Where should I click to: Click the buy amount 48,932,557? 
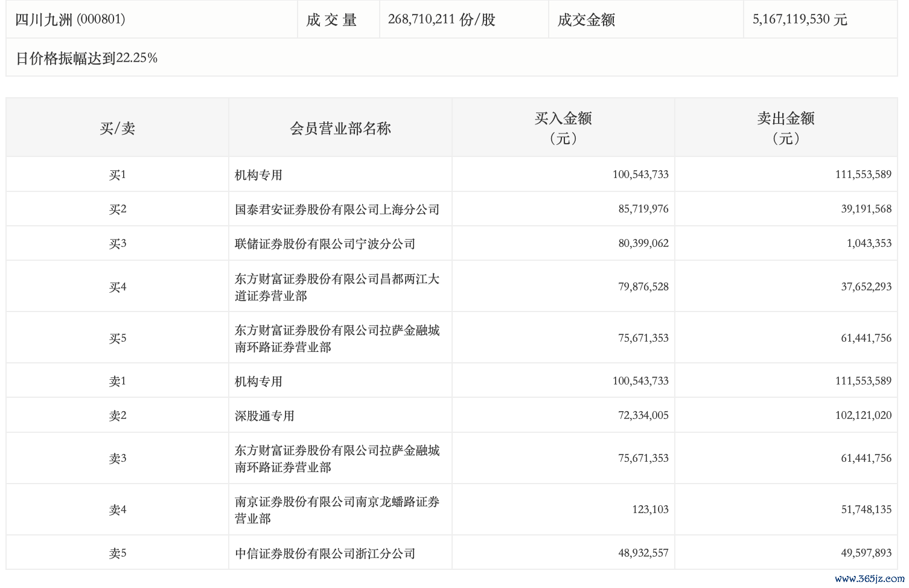[643, 553]
